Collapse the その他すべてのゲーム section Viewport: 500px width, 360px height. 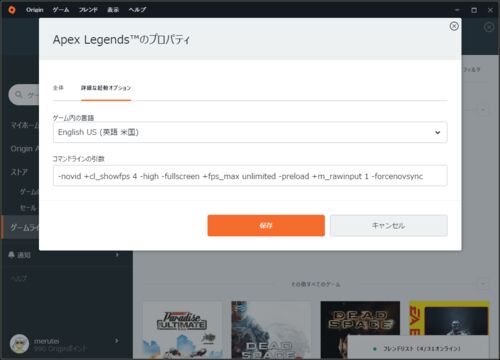click(x=483, y=284)
